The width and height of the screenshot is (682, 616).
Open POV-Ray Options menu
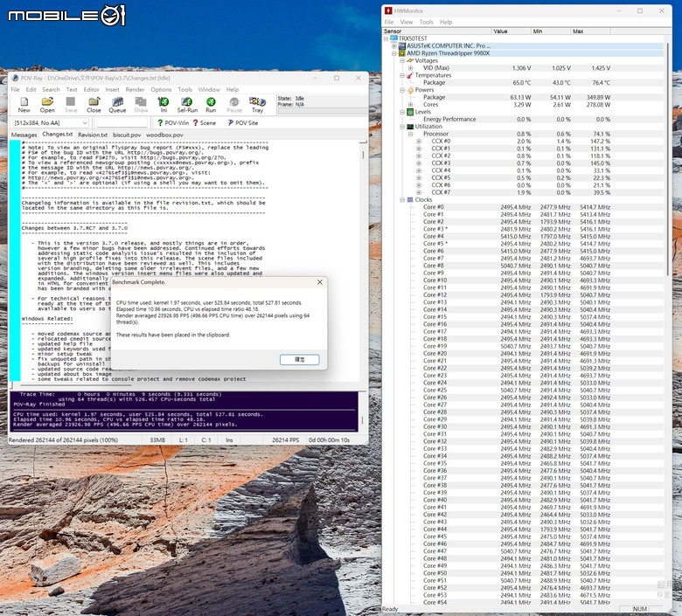click(x=161, y=89)
